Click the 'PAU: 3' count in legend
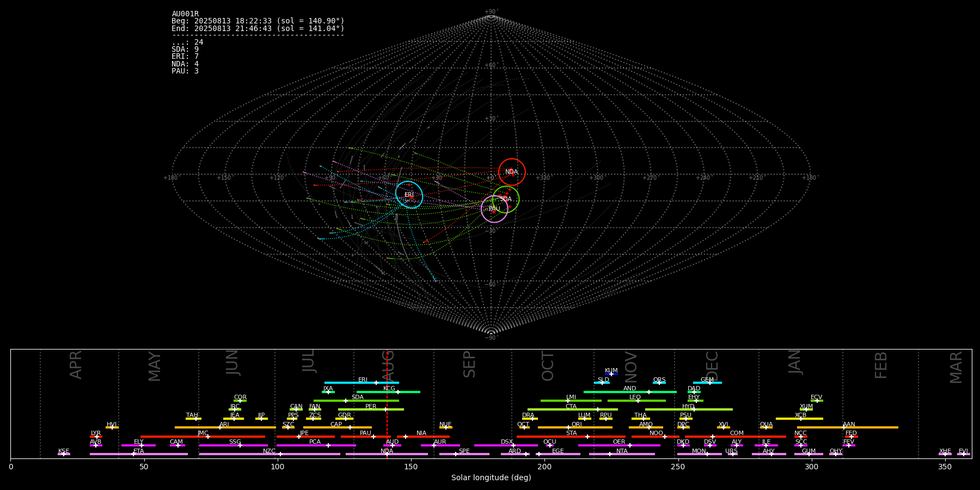980x490 pixels. tap(185, 71)
